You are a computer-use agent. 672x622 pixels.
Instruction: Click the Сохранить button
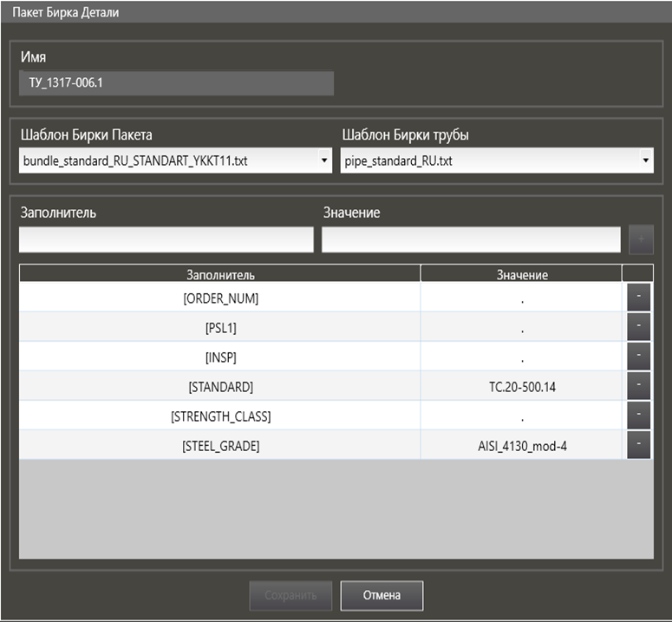pos(290,595)
